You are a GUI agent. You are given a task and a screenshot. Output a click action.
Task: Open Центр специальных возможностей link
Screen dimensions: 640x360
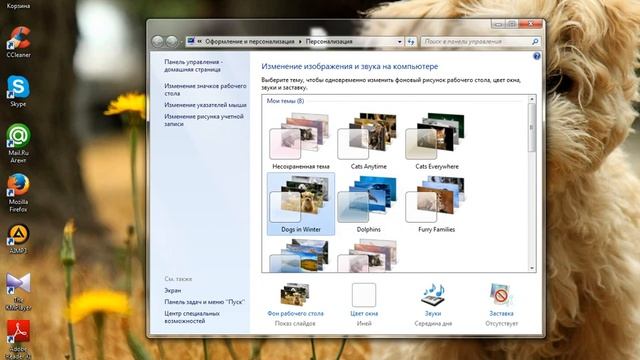click(192, 317)
